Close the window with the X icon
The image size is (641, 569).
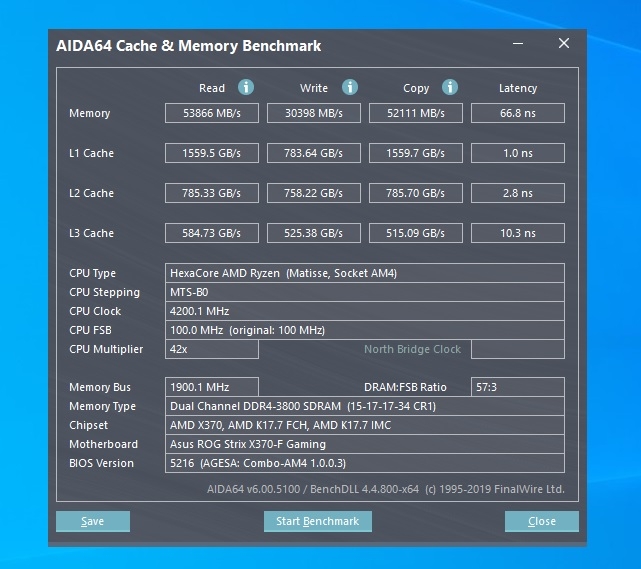pos(564,43)
